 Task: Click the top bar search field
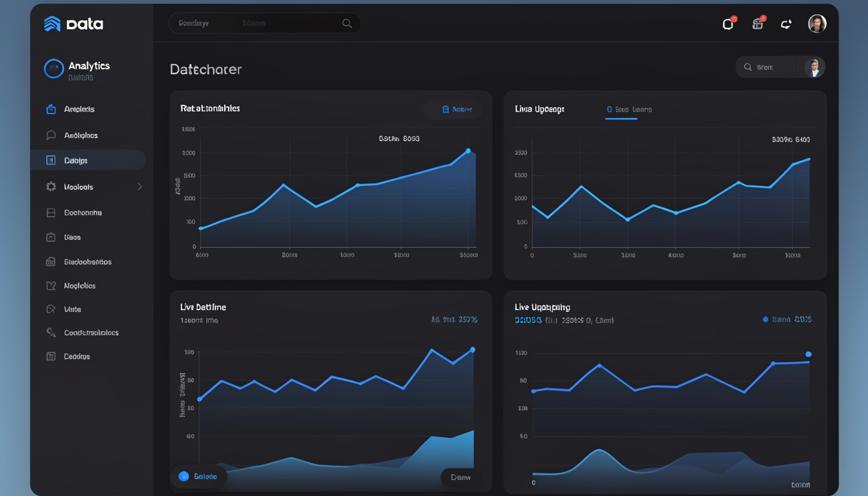[x=265, y=23]
